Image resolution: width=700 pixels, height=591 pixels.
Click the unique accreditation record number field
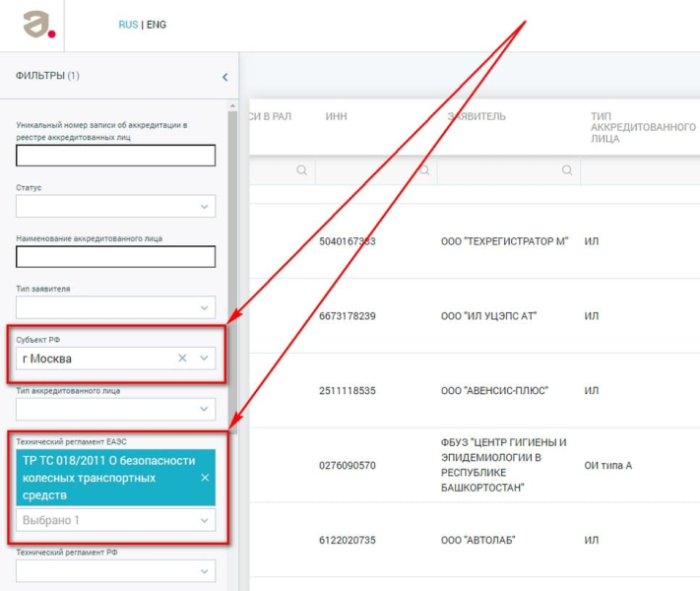(115, 156)
